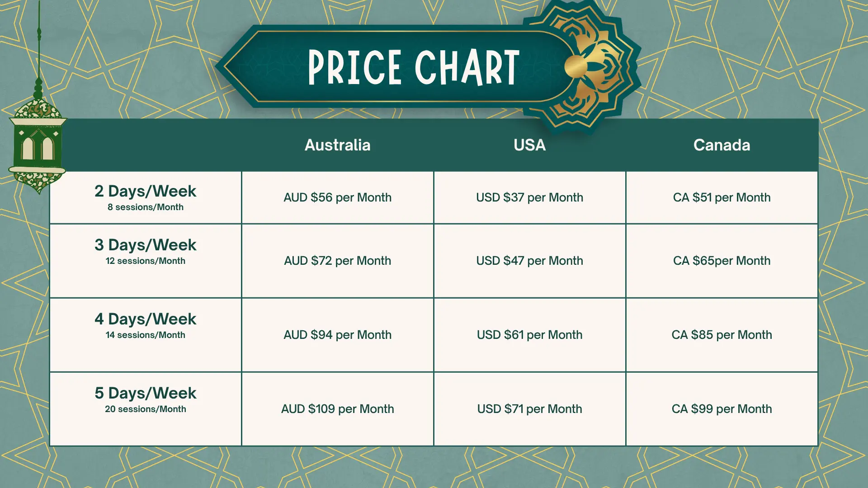Pick the USD $61 per Month price
868x488 pixels.
(x=529, y=335)
